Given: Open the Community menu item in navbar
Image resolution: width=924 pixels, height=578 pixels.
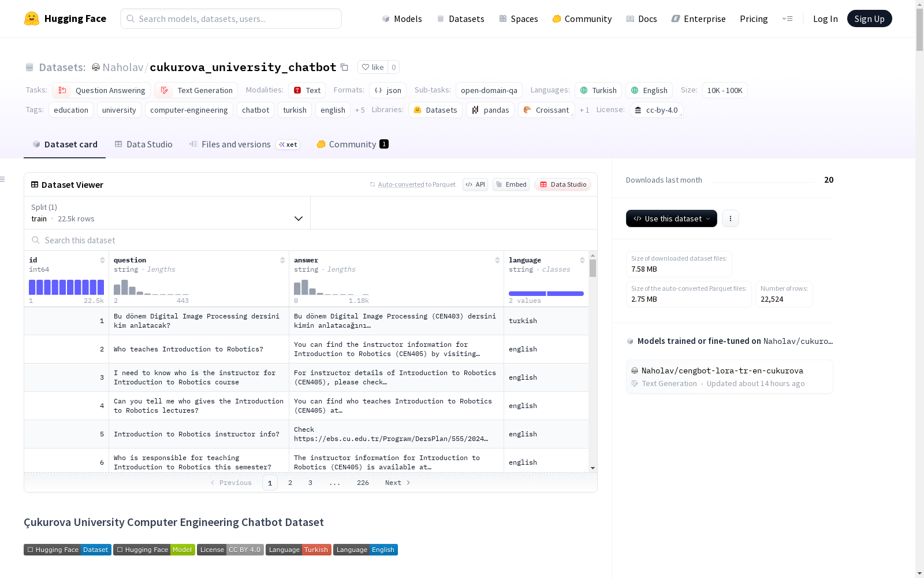Looking at the screenshot, I should point(582,18).
